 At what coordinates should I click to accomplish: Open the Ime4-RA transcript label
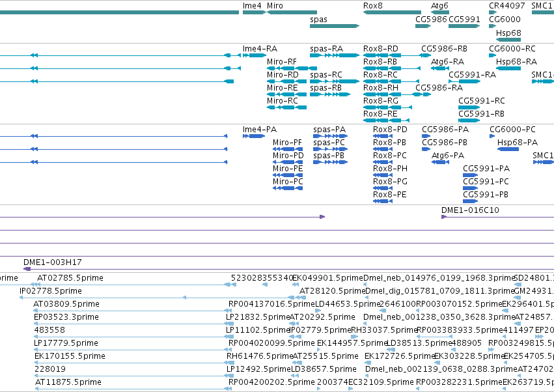click(x=260, y=49)
